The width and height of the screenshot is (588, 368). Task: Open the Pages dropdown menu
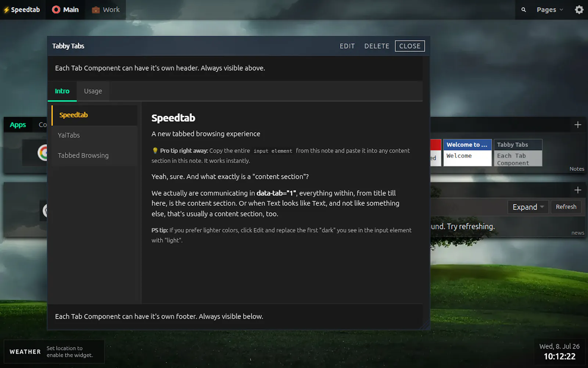coord(550,10)
